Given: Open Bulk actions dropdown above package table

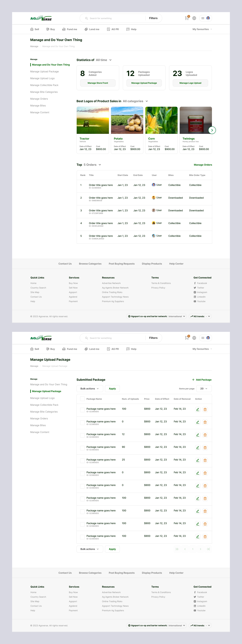Looking at the screenshot, I should 90,388.
